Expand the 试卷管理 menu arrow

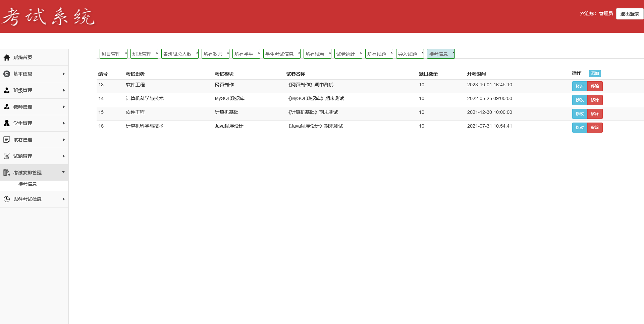point(64,140)
